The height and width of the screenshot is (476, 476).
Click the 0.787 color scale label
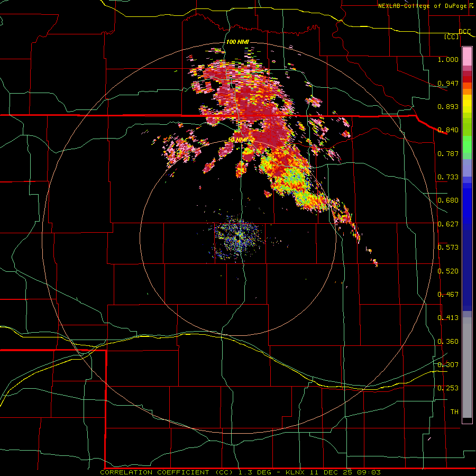click(x=448, y=153)
